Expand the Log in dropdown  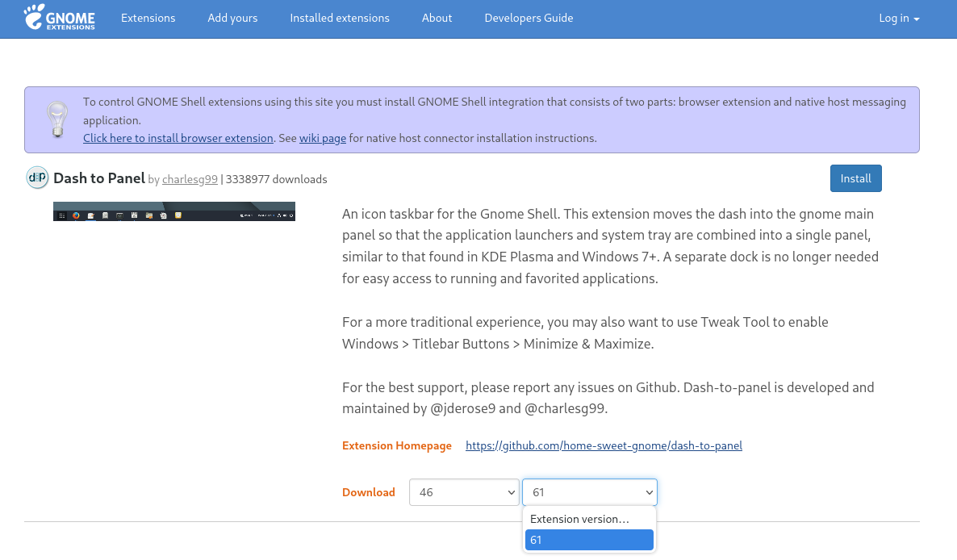click(899, 19)
